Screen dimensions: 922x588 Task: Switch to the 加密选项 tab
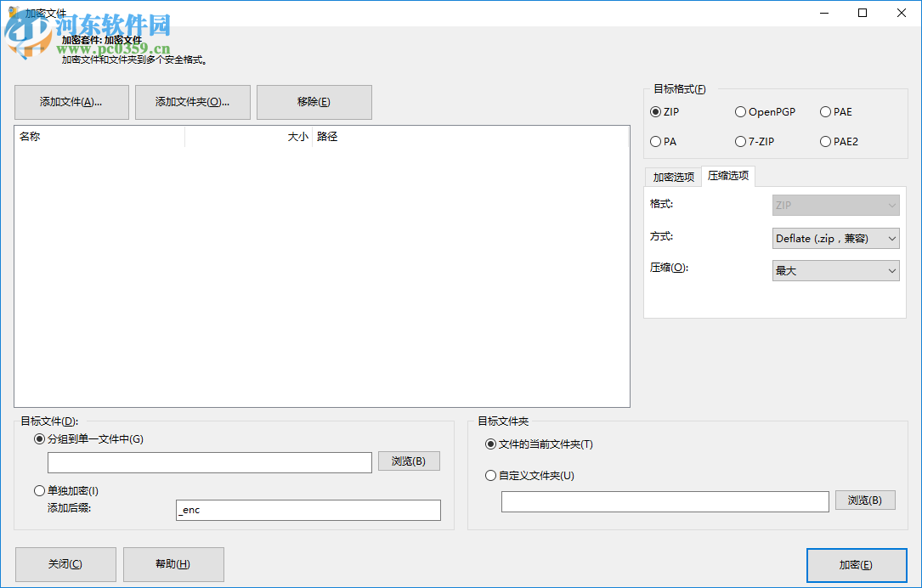pyautogui.click(x=672, y=176)
